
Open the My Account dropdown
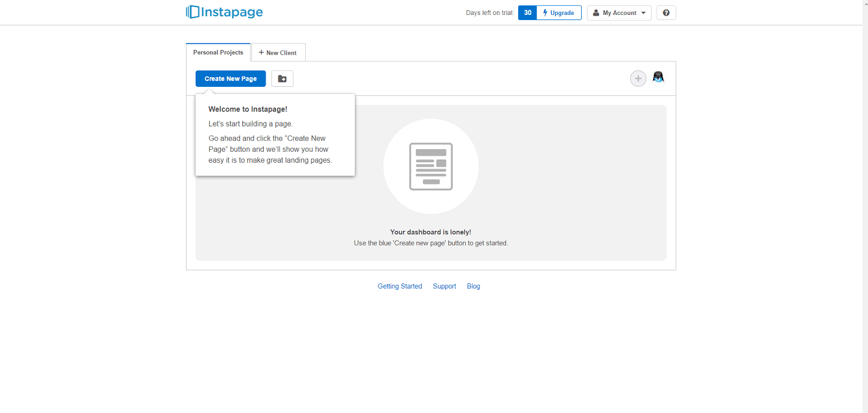coord(619,13)
